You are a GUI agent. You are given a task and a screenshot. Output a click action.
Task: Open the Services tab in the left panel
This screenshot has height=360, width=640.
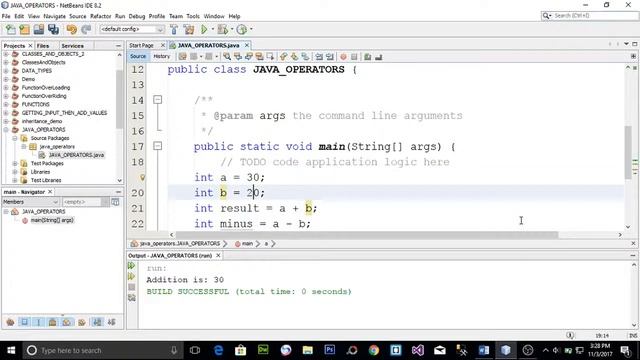72,46
